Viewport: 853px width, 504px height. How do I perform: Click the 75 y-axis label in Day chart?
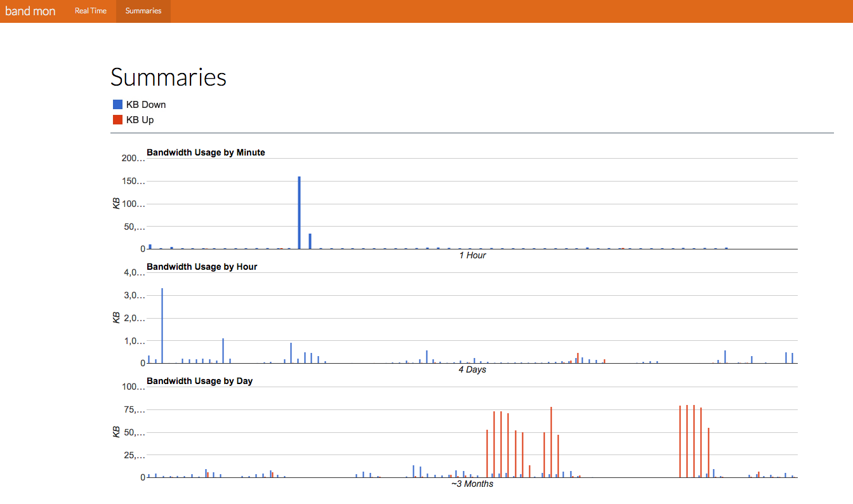(135, 410)
